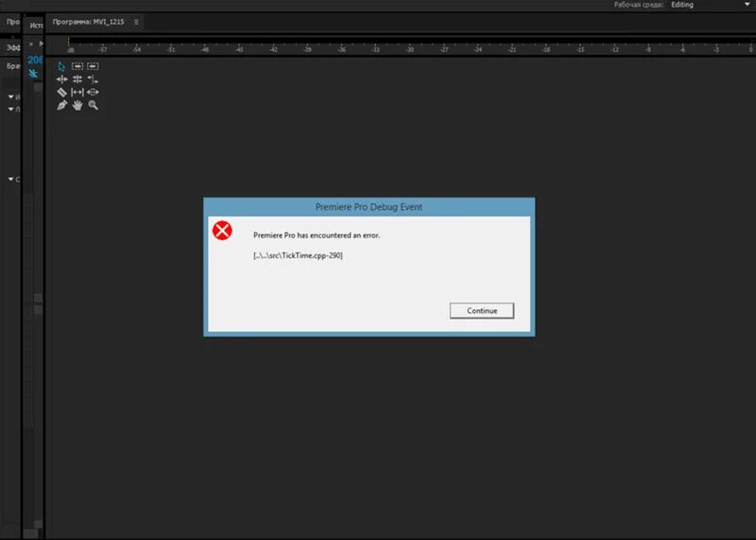This screenshot has width=756, height=540.
Task: Click the red error icon in the dialog
Action: coord(222,230)
